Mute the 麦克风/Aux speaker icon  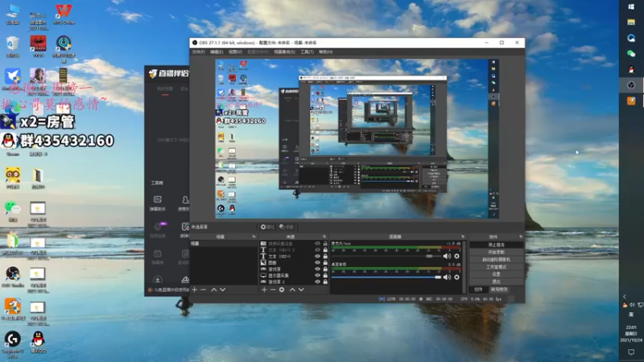point(447,256)
